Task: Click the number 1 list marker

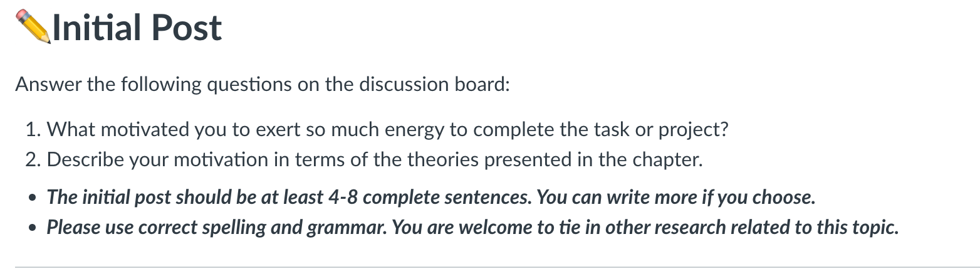Action: (x=33, y=130)
